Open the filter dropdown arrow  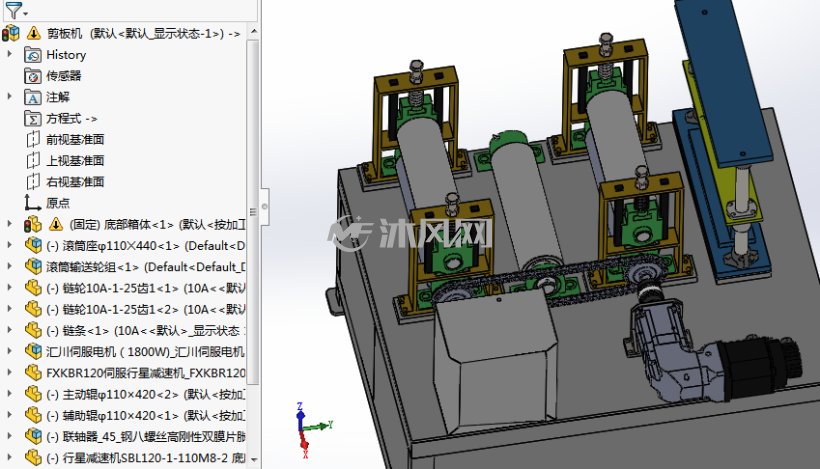(26, 14)
